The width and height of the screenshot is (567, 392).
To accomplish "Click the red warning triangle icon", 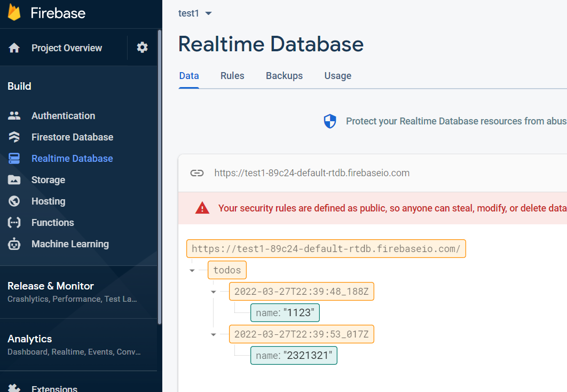I will coord(202,208).
